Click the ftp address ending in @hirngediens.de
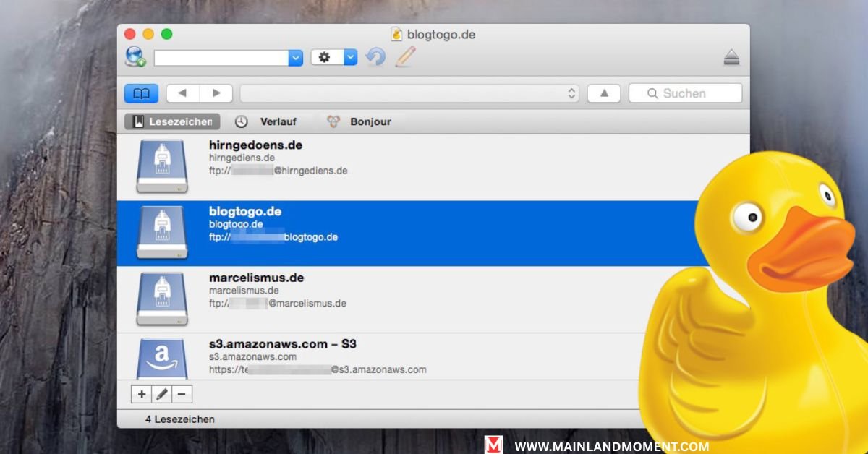This screenshot has height=454, width=868. (278, 171)
